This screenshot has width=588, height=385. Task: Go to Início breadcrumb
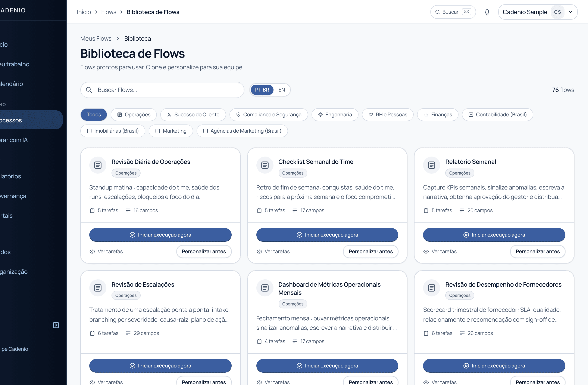(84, 12)
